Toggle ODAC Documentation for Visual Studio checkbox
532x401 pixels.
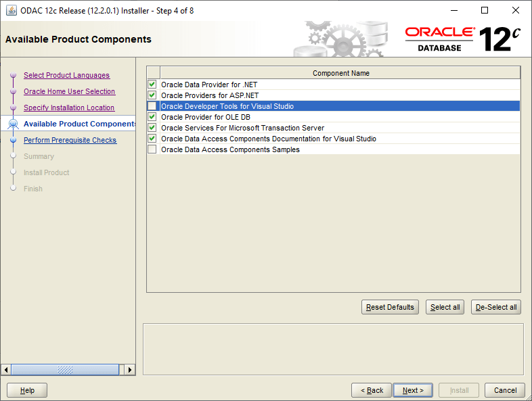pyautogui.click(x=152, y=139)
